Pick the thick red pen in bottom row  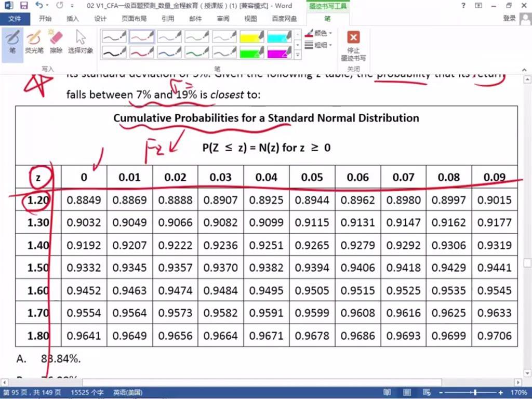(x=142, y=52)
